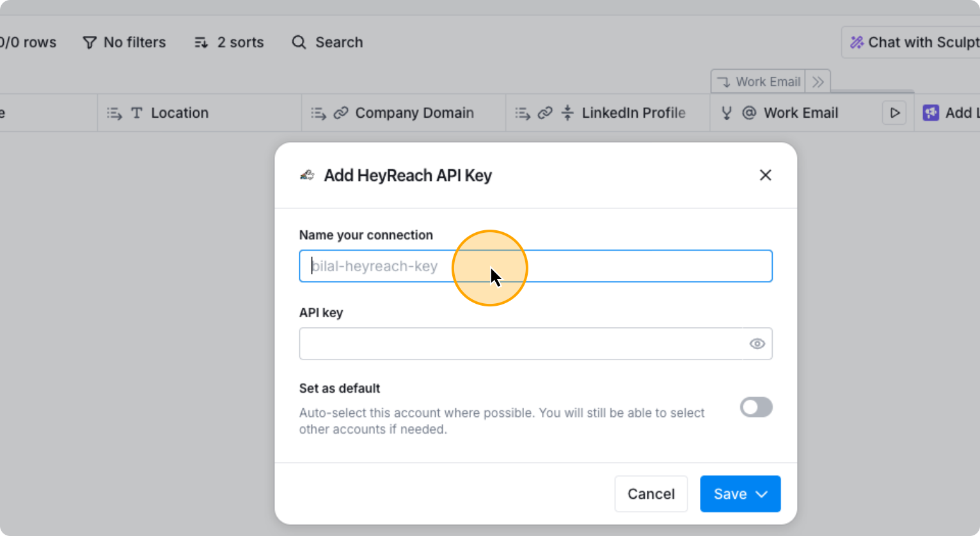This screenshot has height=536, width=980.
Task: Click the Work Email column header
Action: [x=800, y=113]
